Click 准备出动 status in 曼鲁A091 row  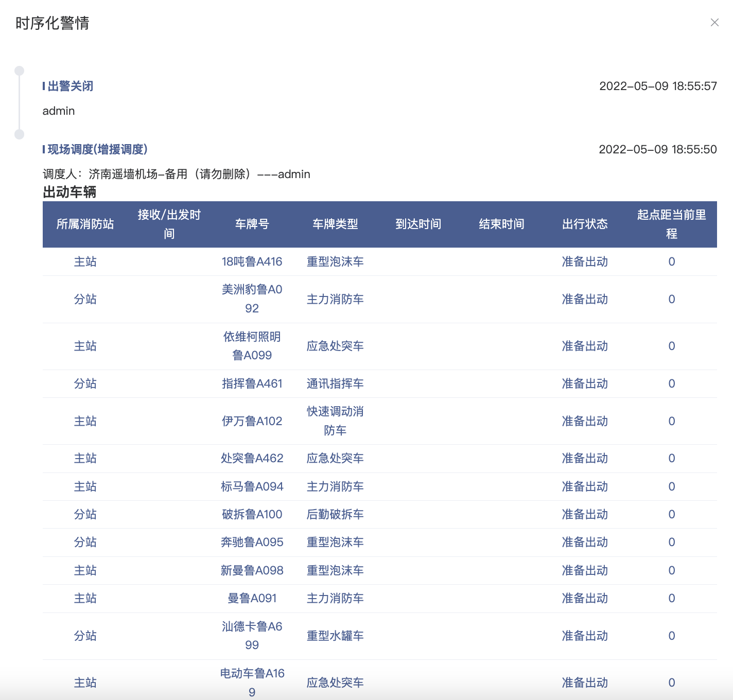click(585, 598)
